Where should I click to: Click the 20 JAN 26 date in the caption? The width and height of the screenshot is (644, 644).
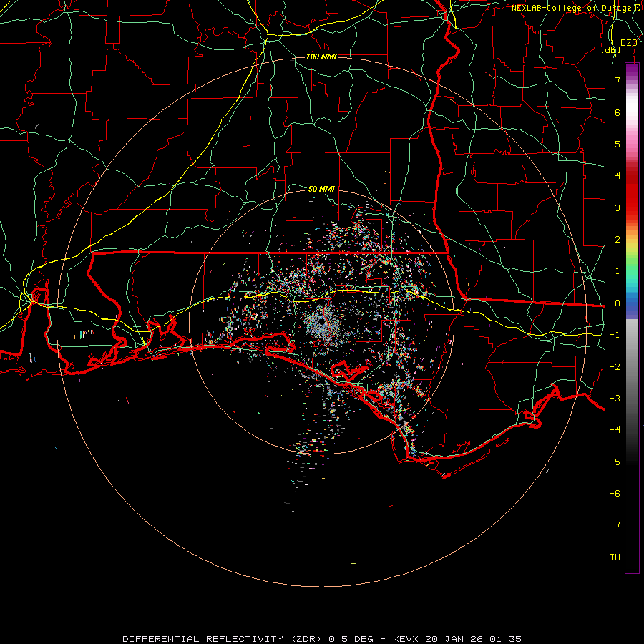point(454,639)
